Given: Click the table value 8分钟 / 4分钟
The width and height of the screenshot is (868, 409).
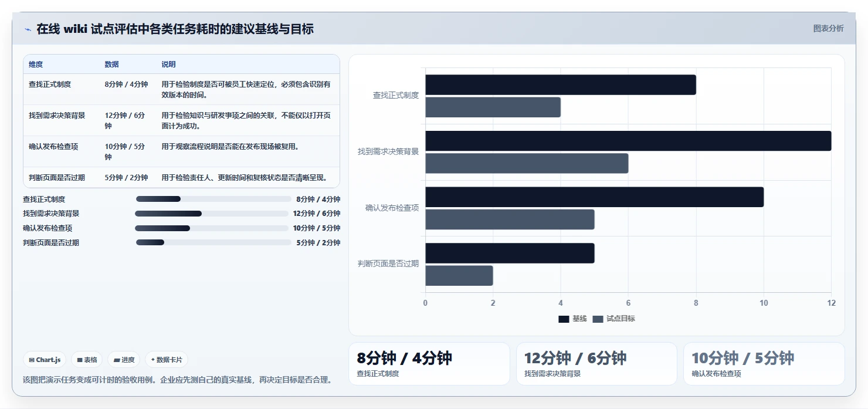Looking at the screenshot, I should pyautogui.click(x=126, y=84).
